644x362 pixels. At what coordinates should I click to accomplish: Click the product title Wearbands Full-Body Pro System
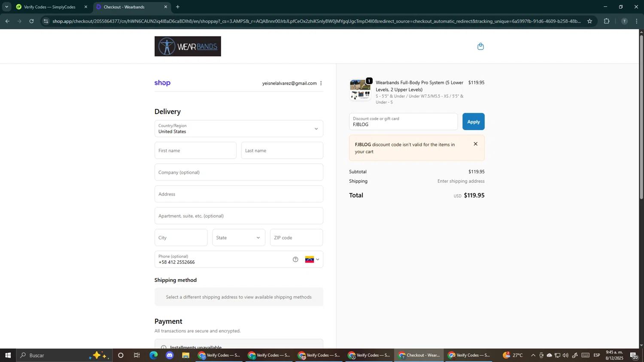419,86
